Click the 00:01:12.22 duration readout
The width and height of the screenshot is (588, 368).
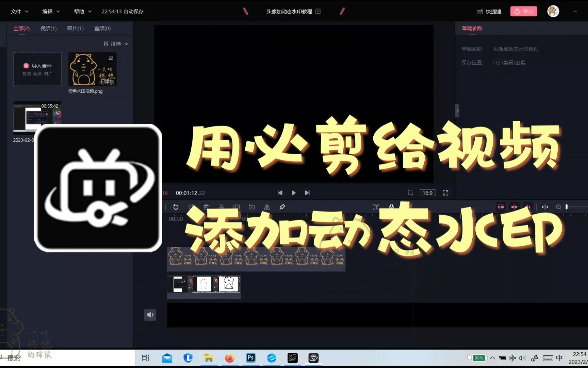click(x=190, y=193)
